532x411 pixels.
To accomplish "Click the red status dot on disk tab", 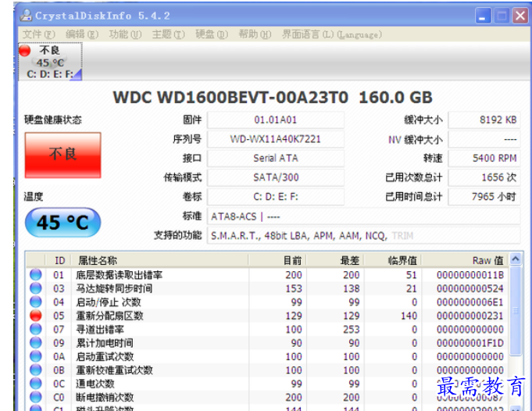I will coord(25,51).
